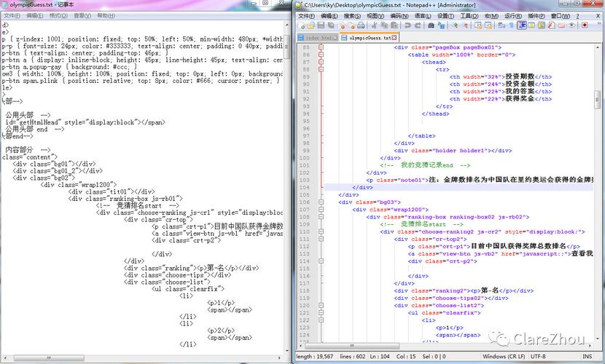This screenshot has height=364, width=605.
Task: Toggle the highlighted indent guide button
Action: click(522, 25)
